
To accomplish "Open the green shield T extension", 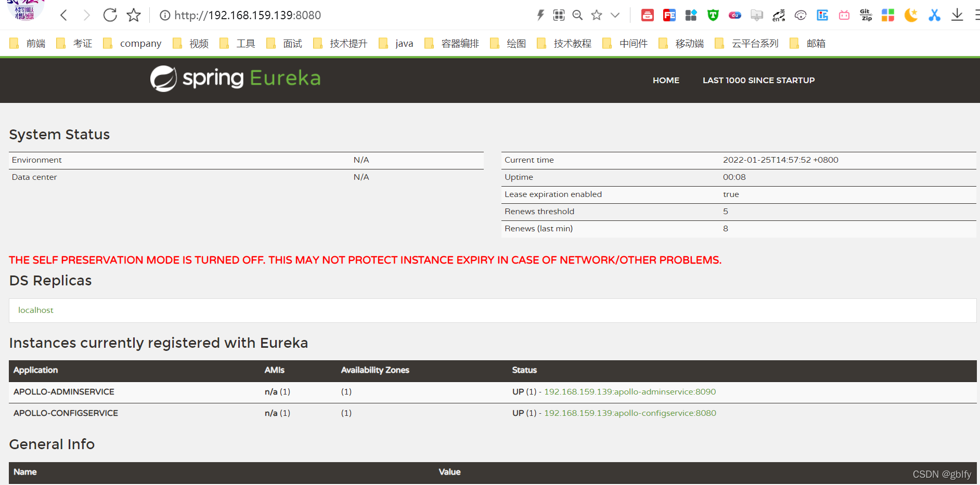I will coord(713,15).
